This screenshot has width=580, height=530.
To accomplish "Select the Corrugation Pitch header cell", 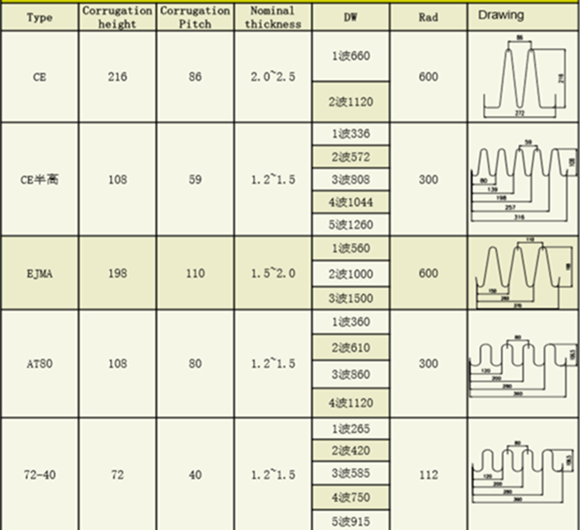I will coord(195,17).
